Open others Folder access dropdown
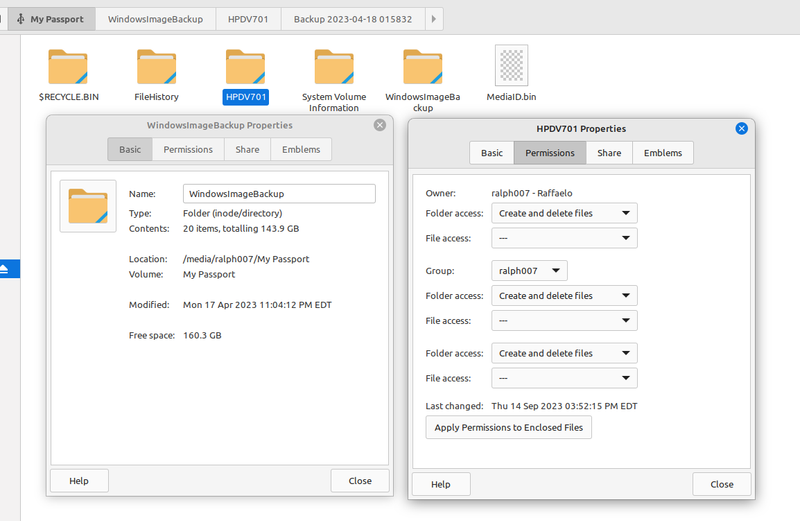The height and width of the screenshot is (521, 800). click(564, 353)
